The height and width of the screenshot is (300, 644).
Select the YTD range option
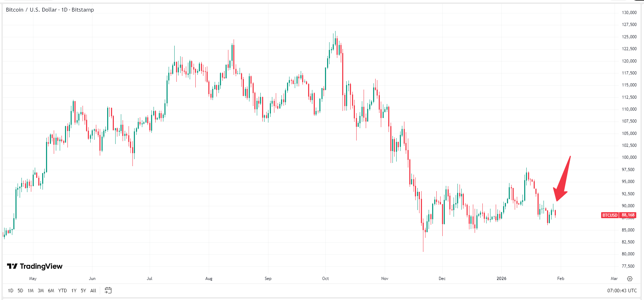pyautogui.click(x=62, y=291)
